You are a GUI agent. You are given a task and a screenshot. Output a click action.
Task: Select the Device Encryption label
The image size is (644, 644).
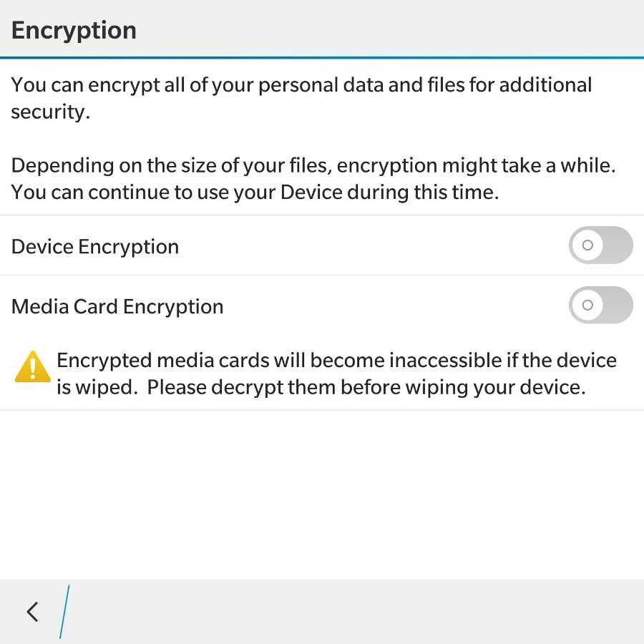pos(95,247)
